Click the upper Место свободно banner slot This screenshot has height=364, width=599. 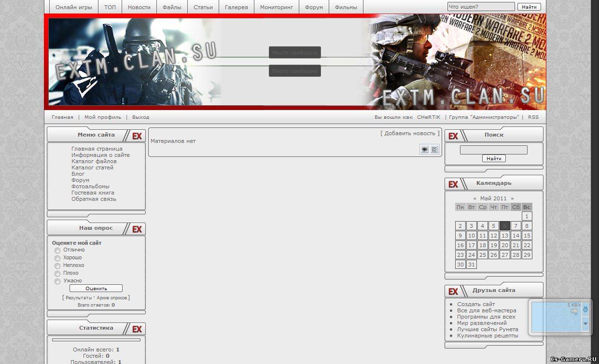tap(295, 53)
